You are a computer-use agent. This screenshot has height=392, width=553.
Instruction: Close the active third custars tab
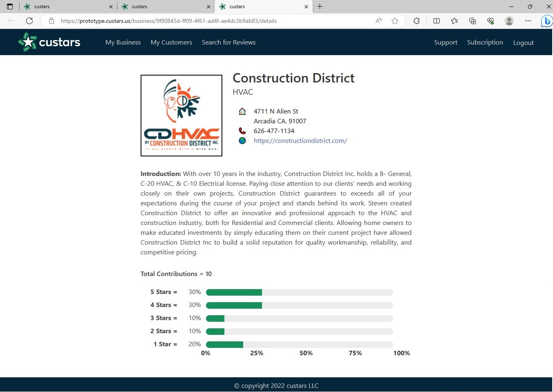(x=306, y=7)
